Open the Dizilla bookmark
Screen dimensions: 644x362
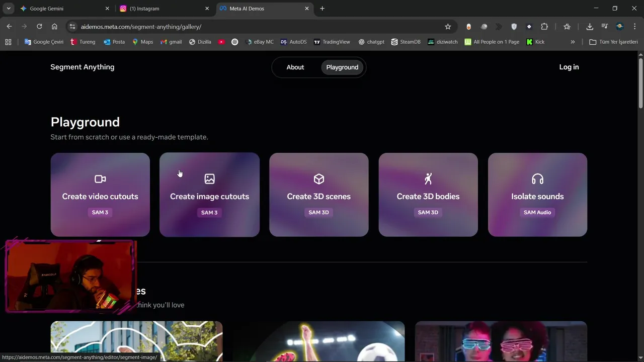pyautogui.click(x=200, y=42)
